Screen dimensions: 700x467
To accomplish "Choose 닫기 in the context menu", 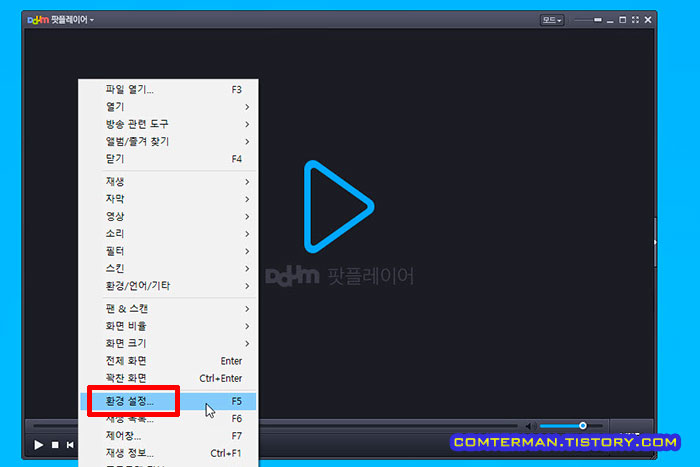I will [168, 159].
